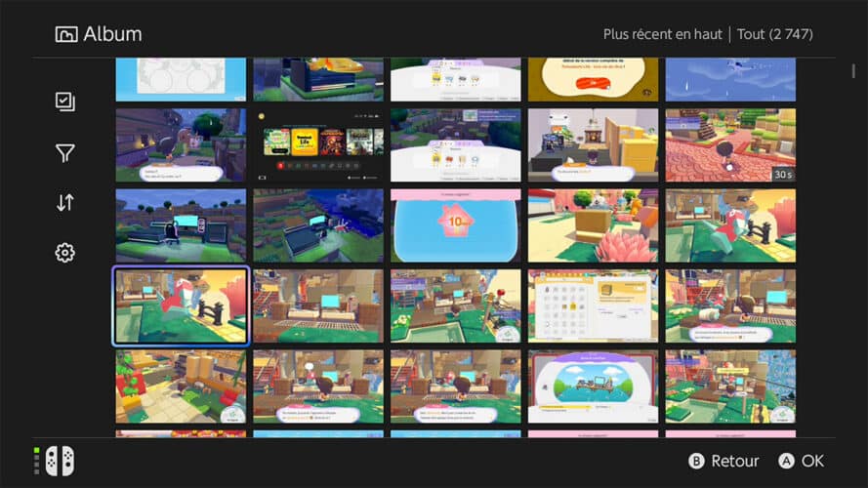868x488 pixels.
Task: Click the "Album" title text
Action: pos(112,34)
